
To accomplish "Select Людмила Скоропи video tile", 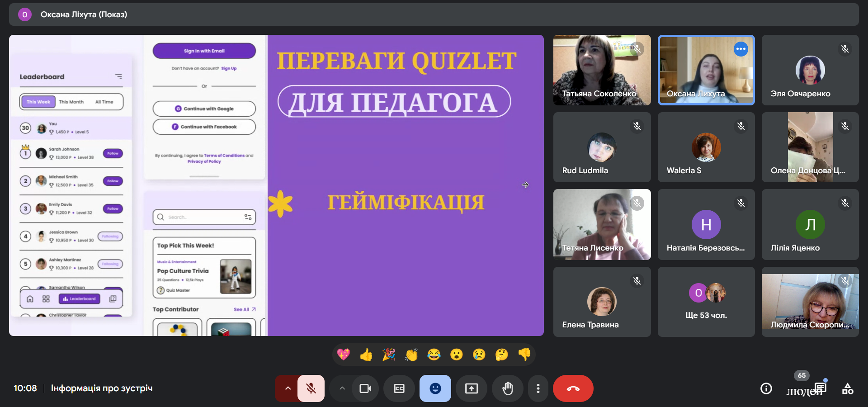I will [x=810, y=302].
